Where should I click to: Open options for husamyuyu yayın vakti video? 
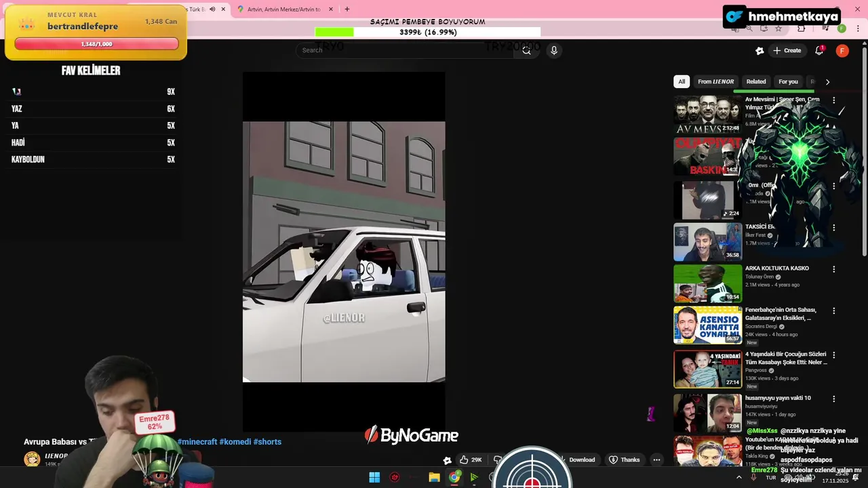[834, 399]
